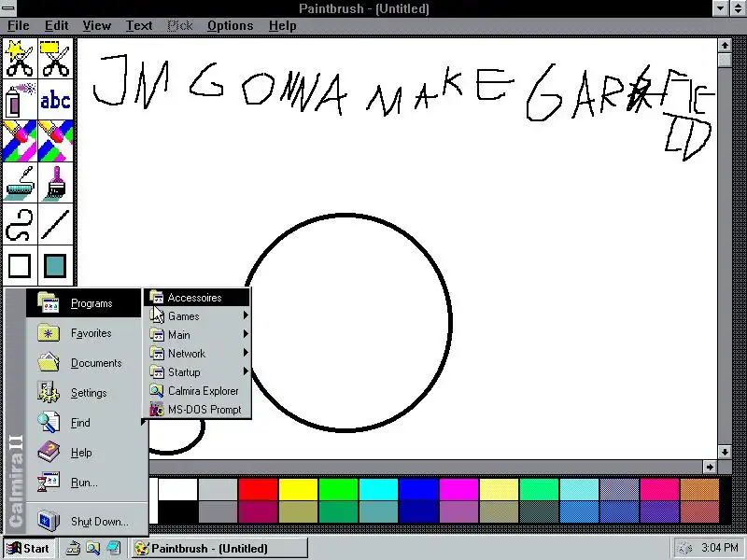Choose the Curve tool
This screenshot has height=560, width=747.
coord(20,224)
